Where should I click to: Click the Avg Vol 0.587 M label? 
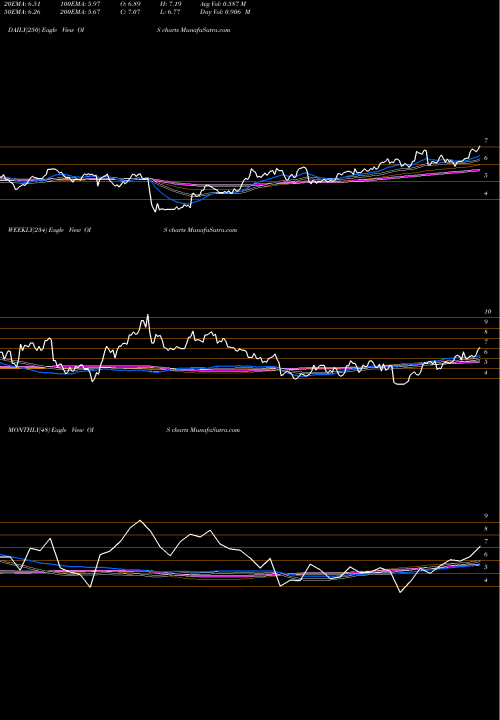[x=223, y=4]
